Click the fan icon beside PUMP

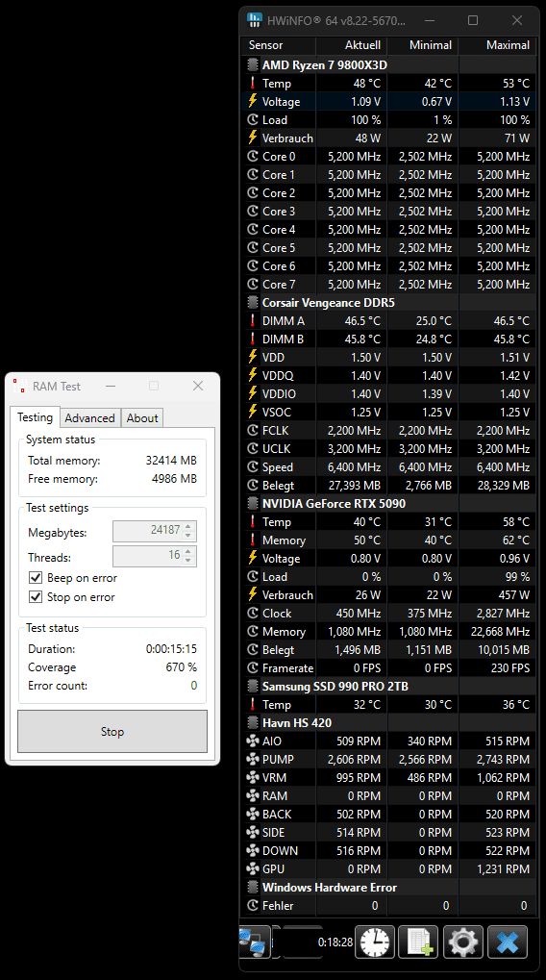pos(253,759)
